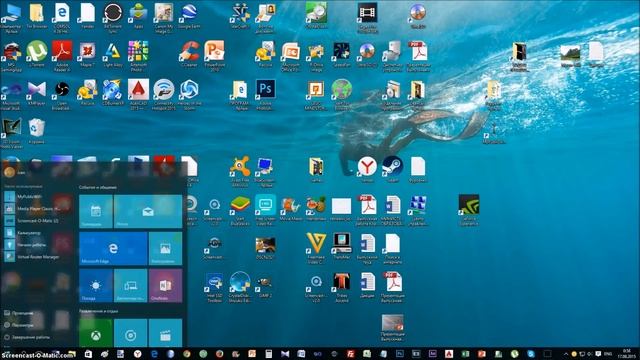This screenshot has width=640, height=360.
Task: Open the Intel SSD Toolbox shortcut
Action: (x=214, y=288)
